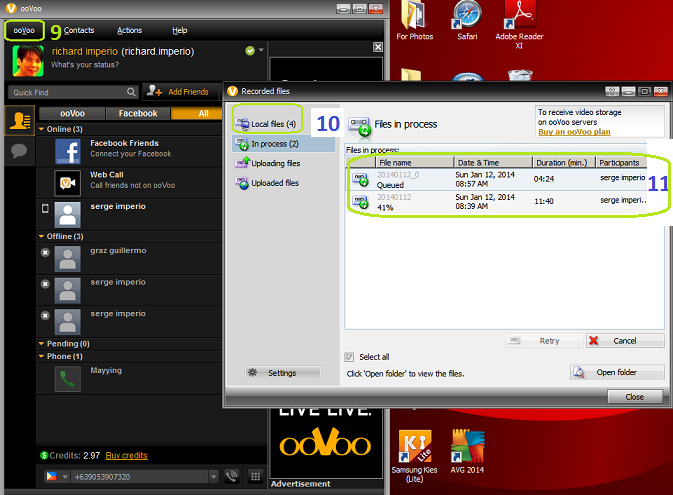Open Safari desktop shortcut
This screenshot has height=495, width=673.
coord(467,20)
